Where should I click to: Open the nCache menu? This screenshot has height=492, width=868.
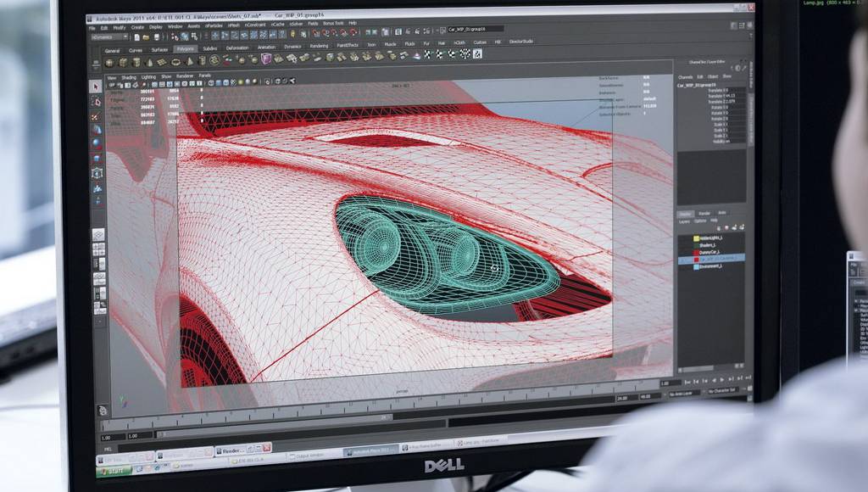click(x=277, y=25)
